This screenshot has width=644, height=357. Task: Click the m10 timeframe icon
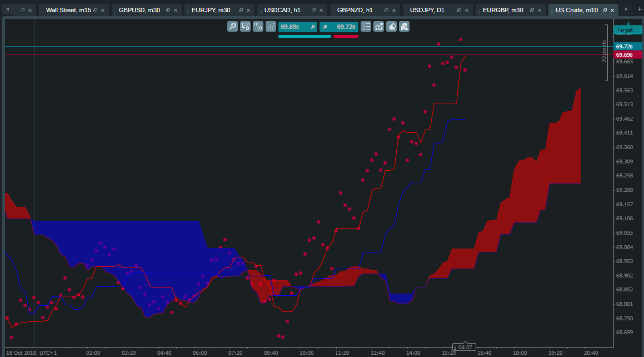(x=257, y=26)
